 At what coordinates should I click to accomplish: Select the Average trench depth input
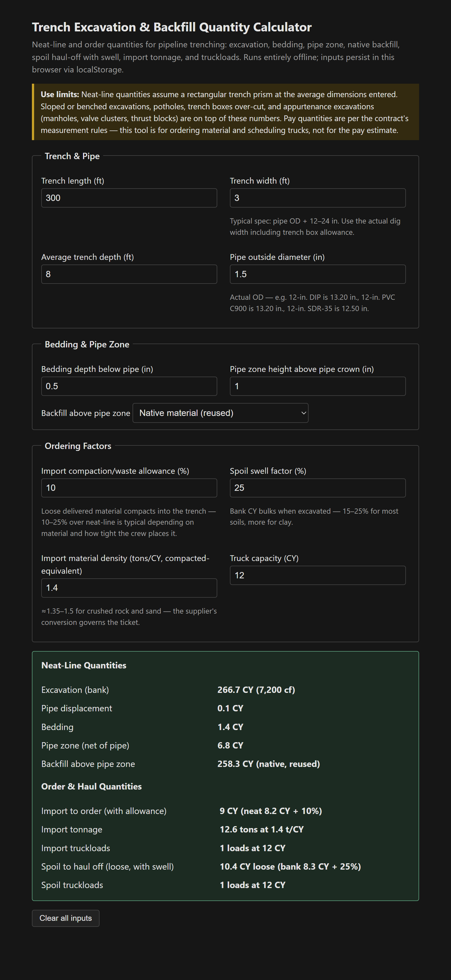click(129, 274)
